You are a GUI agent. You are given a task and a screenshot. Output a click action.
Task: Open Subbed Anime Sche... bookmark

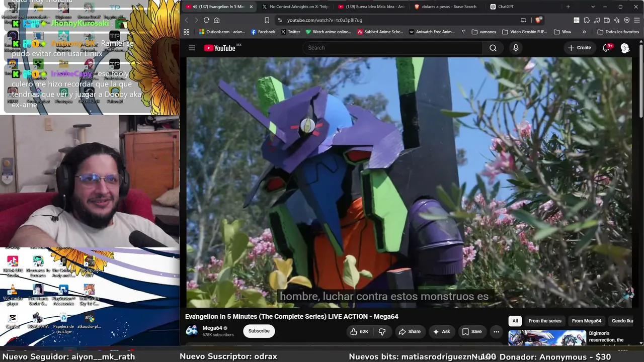click(380, 32)
